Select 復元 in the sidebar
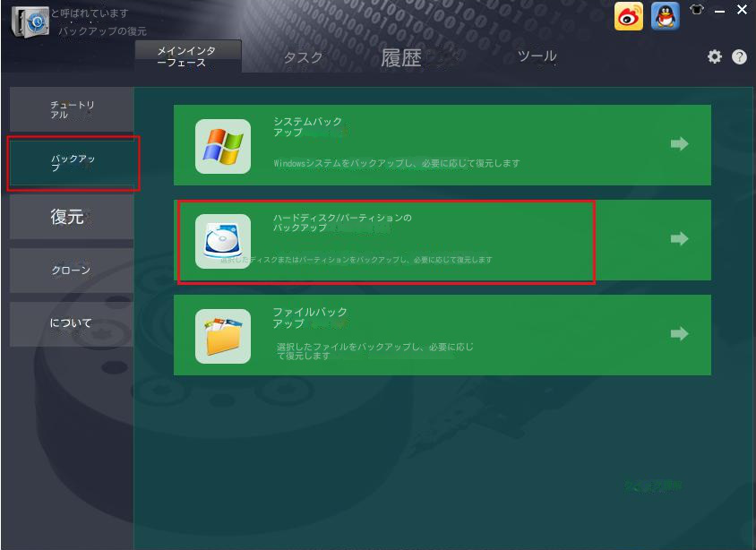Screen dimensions: 756x550 [72, 217]
